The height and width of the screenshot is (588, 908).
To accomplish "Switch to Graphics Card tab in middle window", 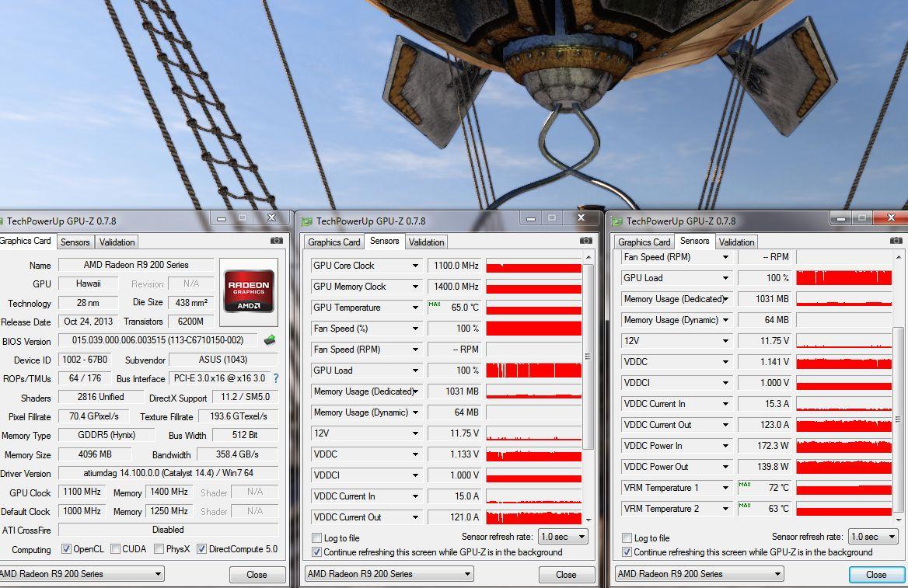I will pos(334,242).
